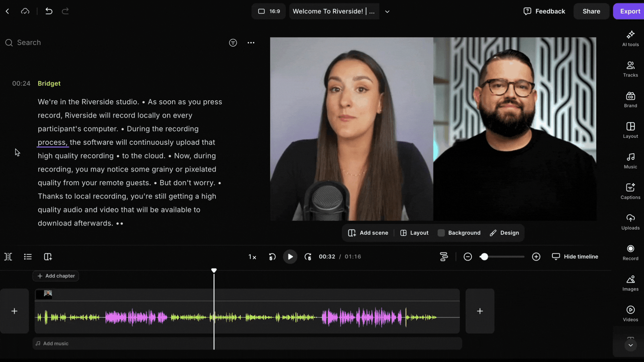Select speaker name Bridget
Image resolution: width=644 pixels, height=362 pixels.
coord(49,83)
